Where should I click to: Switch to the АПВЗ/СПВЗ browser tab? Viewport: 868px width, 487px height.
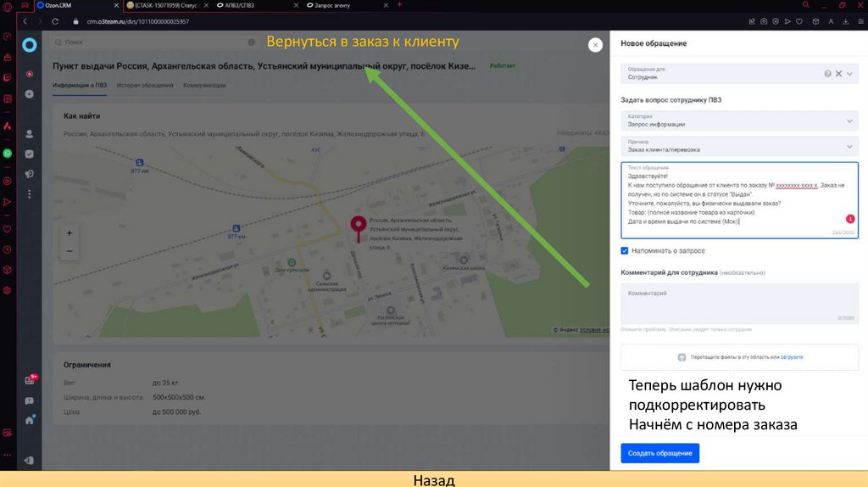coord(256,5)
